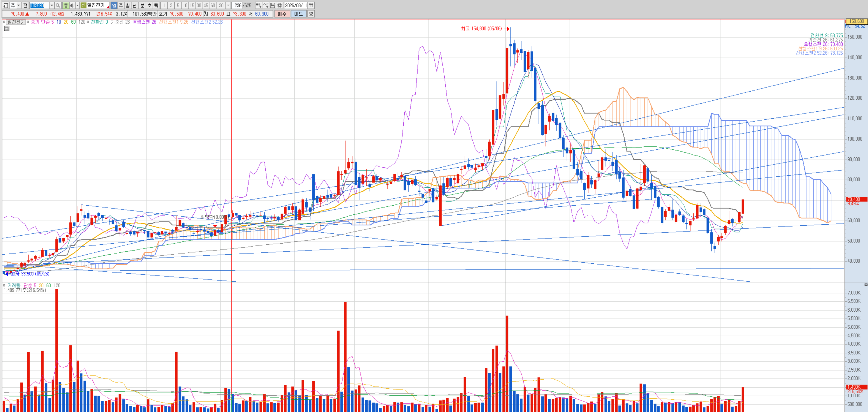Image resolution: width=868 pixels, height=412 pixels.
Task: Select the 15 interval button
Action: [192, 5]
